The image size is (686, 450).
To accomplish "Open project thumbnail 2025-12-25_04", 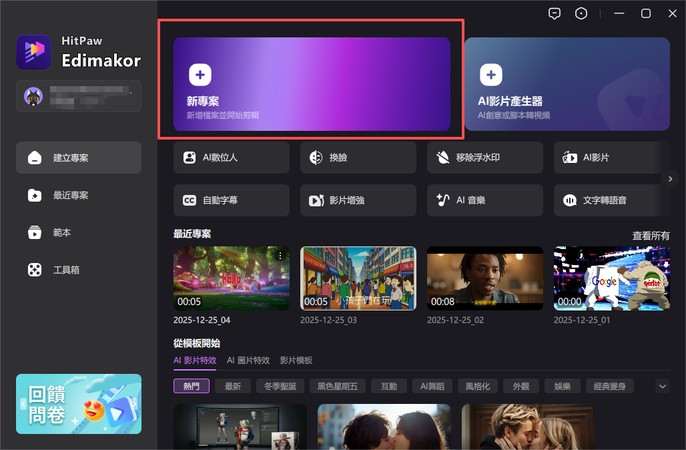I will (x=231, y=278).
